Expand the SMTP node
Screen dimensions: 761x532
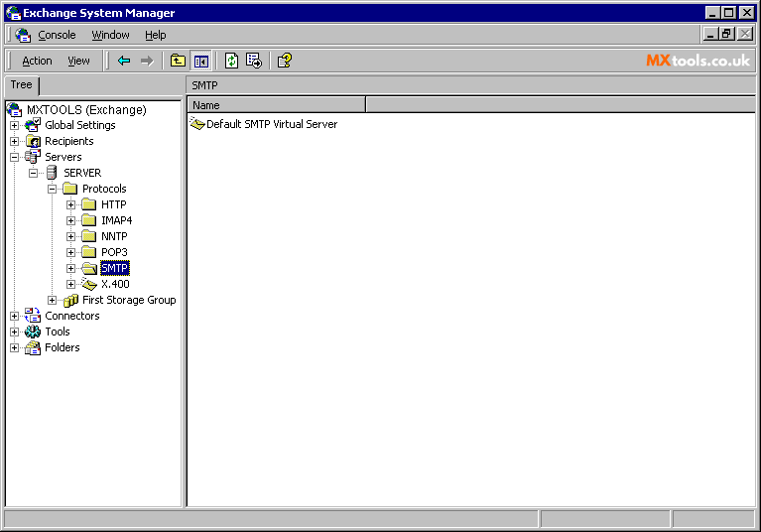70,268
